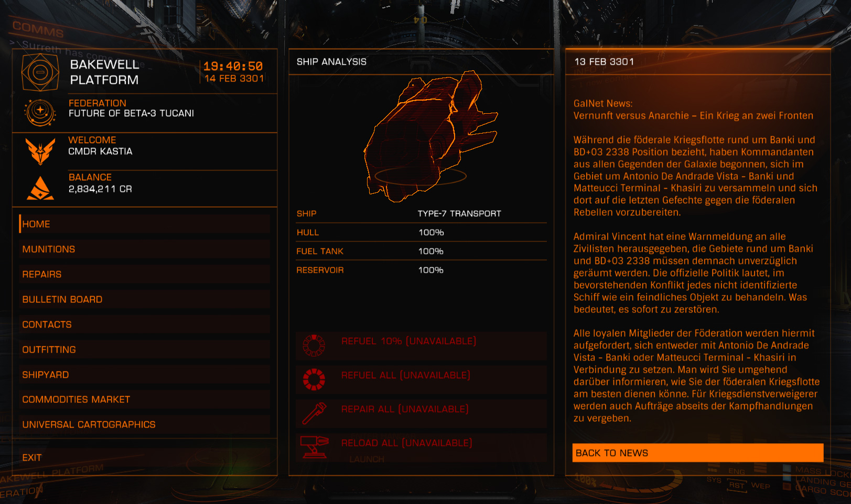Open the Repairs menu
Screen dimensions: 851x504
click(x=145, y=274)
